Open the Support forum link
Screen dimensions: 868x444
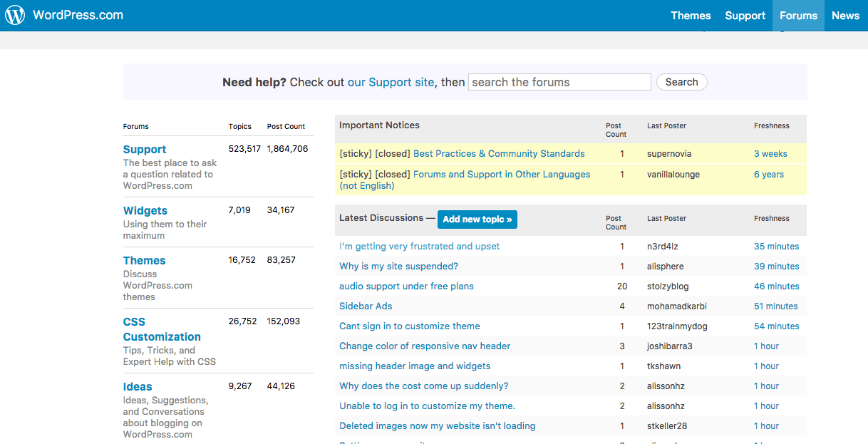[x=145, y=149]
